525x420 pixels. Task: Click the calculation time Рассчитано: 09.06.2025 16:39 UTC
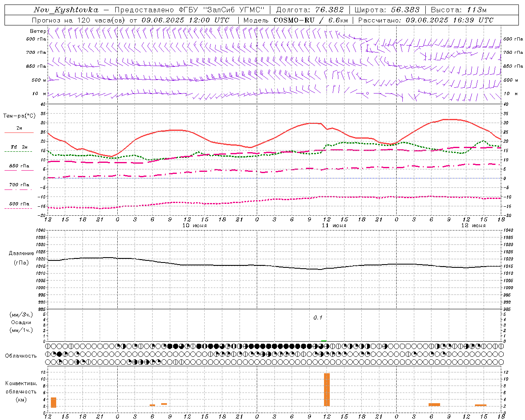[426, 20]
